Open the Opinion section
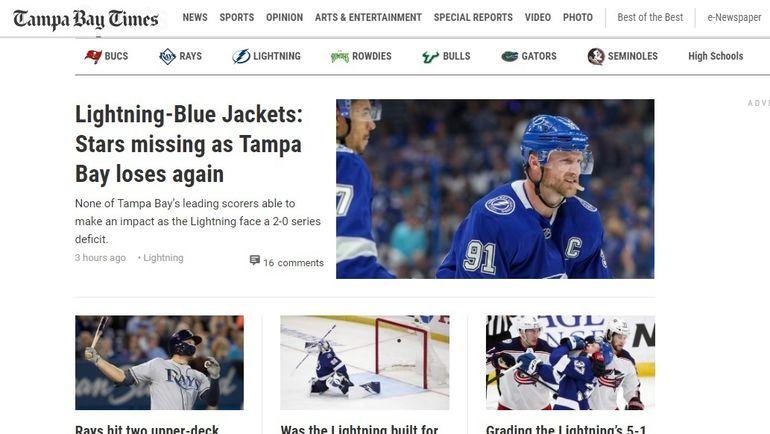Screen dimensions: 770x434 coord(284,17)
